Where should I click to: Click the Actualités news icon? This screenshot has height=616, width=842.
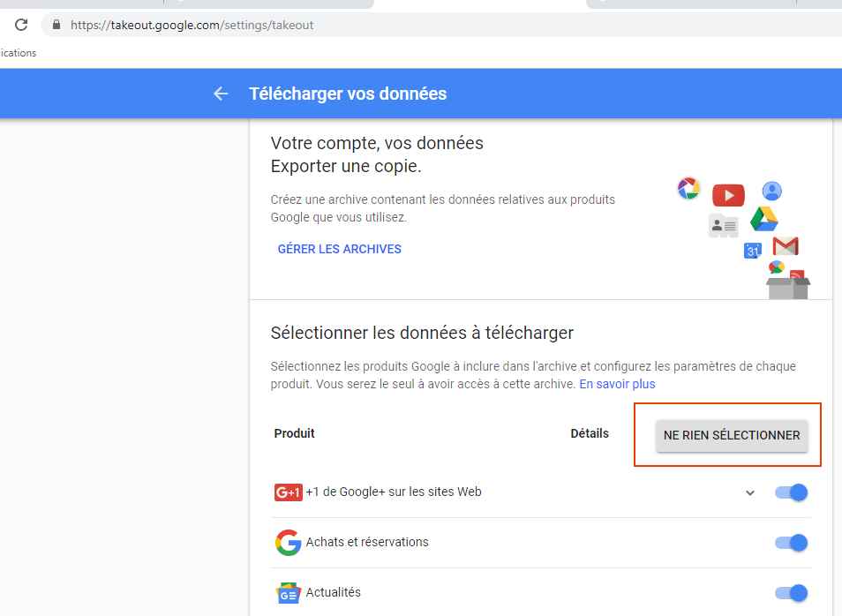288,593
